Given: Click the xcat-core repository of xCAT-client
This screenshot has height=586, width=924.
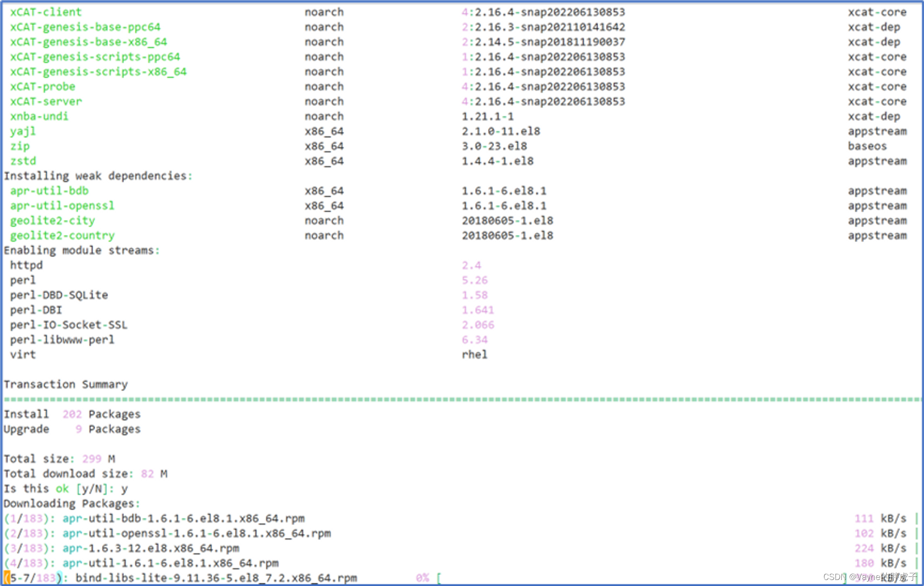Looking at the screenshot, I should point(877,12).
